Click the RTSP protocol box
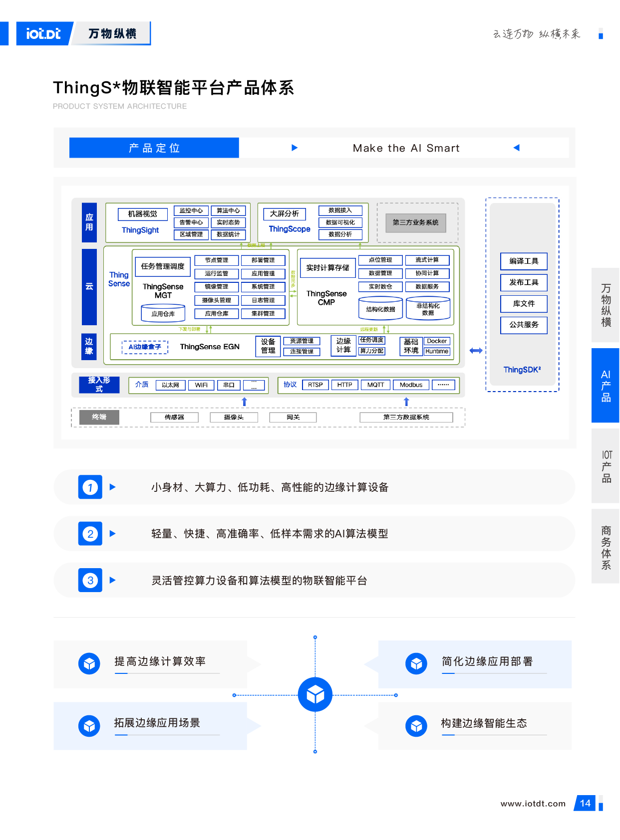Screen dimensions: 620x840 click(315, 385)
